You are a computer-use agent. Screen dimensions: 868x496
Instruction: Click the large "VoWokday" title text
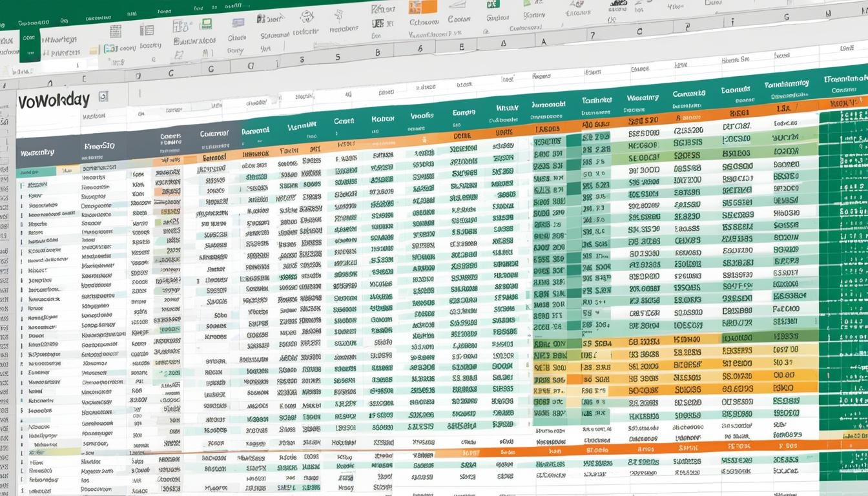[x=54, y=101]
